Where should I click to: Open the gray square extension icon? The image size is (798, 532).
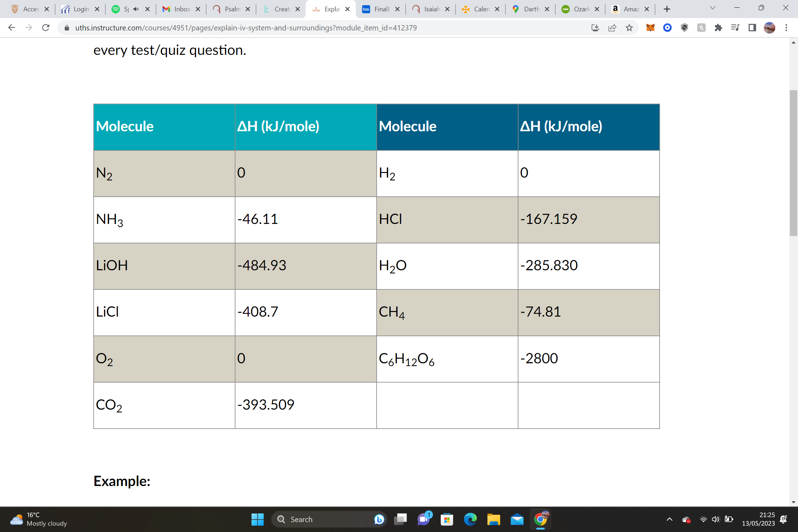click(x=701, y=28)
